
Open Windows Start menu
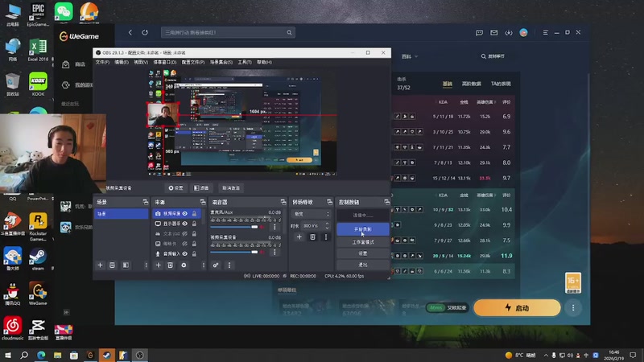(8, 355)
